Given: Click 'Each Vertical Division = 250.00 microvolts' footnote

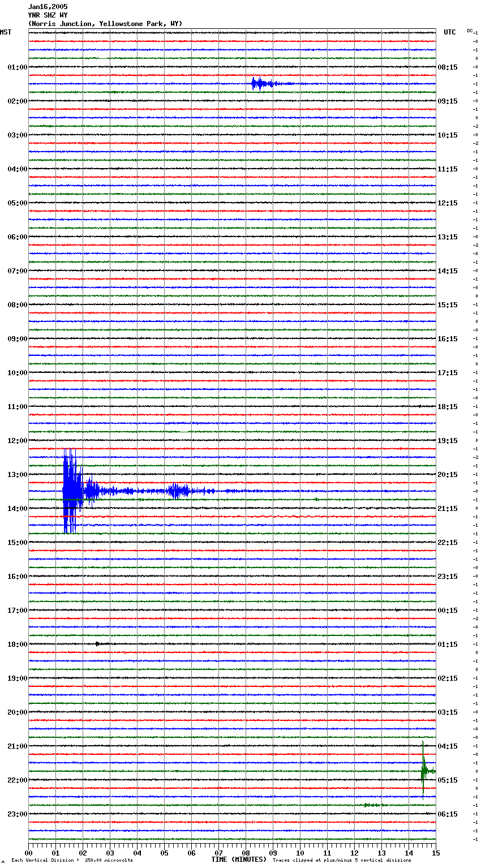Looking at the screenshot, I should pos(72,861).
